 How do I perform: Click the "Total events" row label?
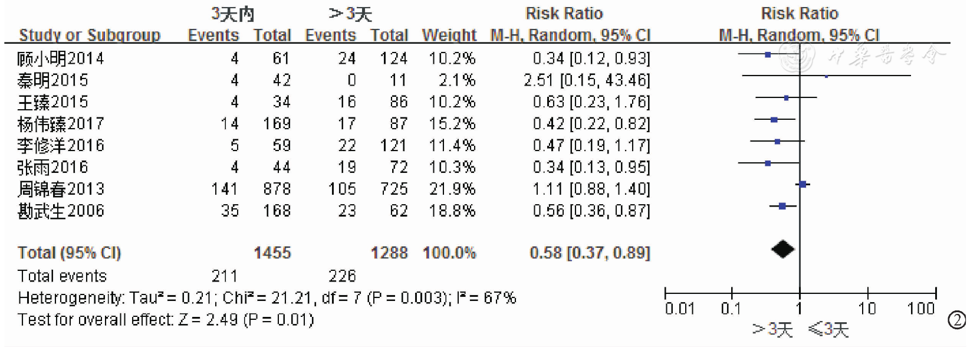(62, 276)
